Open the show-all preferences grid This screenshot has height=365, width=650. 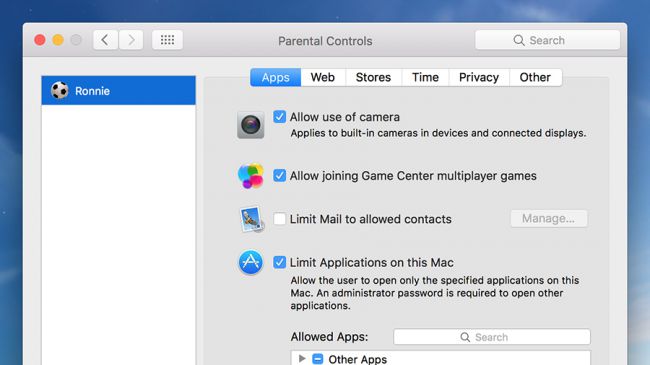coord(167,40)
